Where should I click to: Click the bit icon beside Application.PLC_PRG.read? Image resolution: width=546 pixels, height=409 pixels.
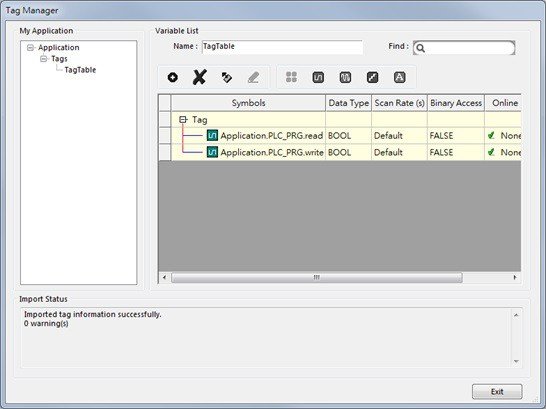point(212,135)
